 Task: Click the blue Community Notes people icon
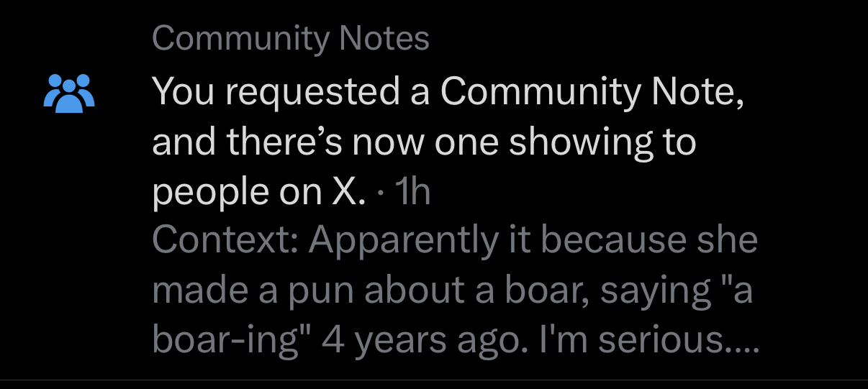[x=69, y=93]
